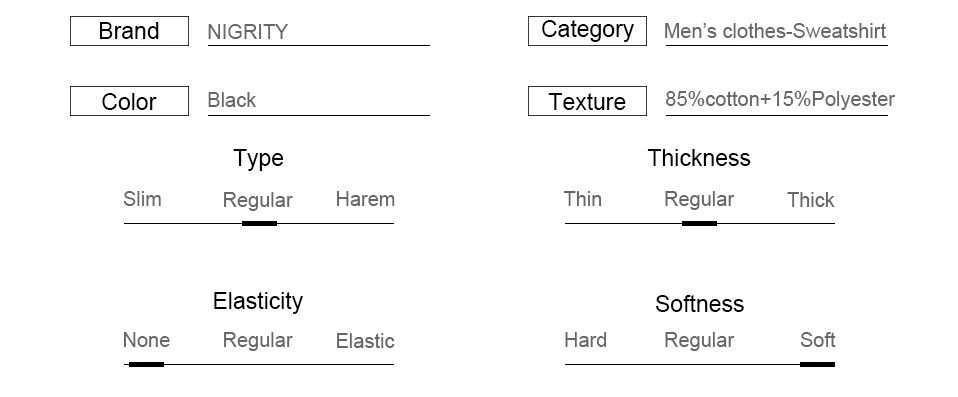Choose Slim on the Type scale
958x397 pixels.
[x=142, y=199]
